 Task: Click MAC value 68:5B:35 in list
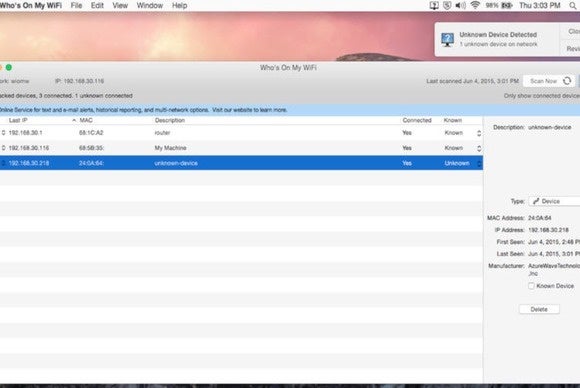coord(91,148)
